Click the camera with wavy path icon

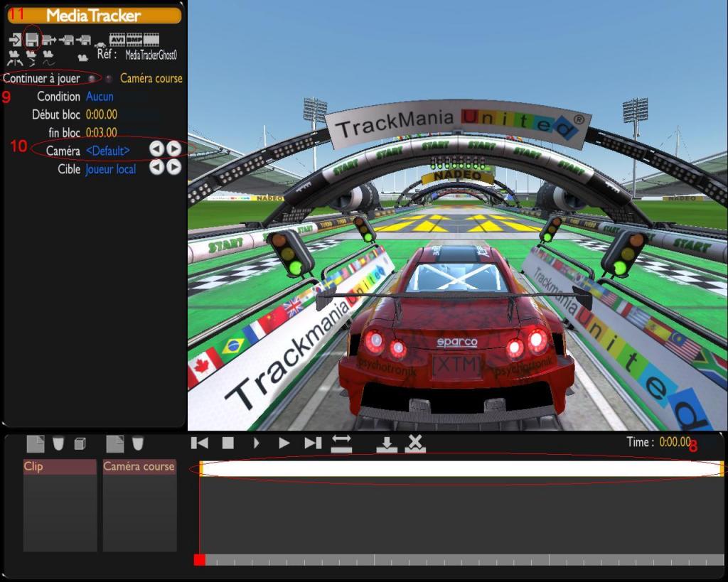pos(48,58)
